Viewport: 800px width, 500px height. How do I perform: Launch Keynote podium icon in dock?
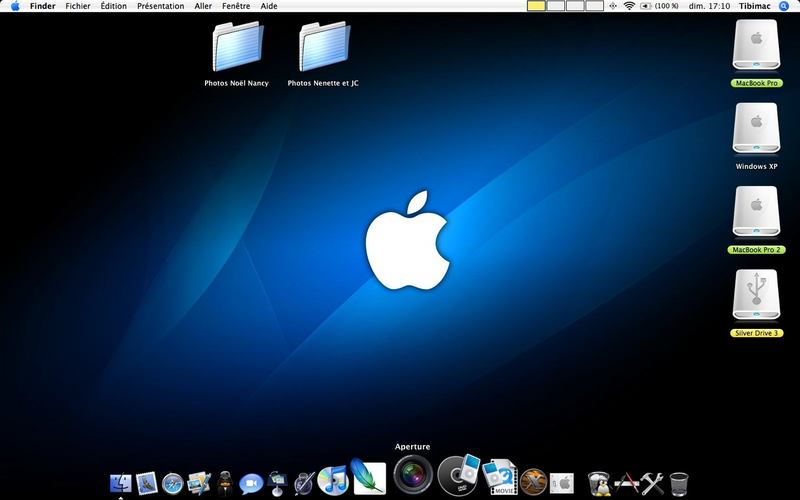click(277, 483)
